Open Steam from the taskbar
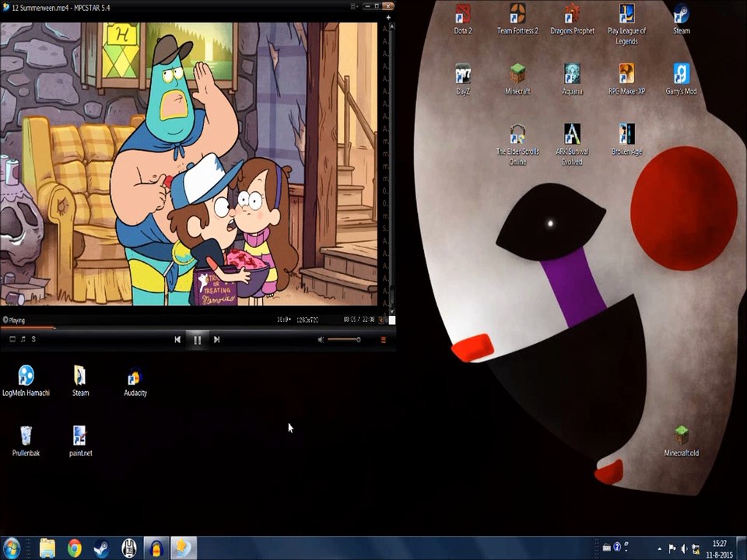The width and height of the screenshot is (747, 560). coord(101,548)
